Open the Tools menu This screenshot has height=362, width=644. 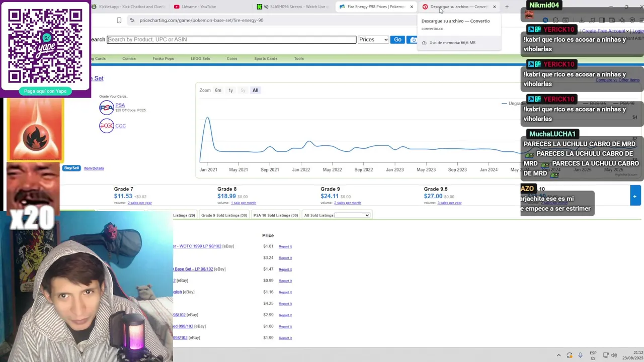(x=299, y=58)
